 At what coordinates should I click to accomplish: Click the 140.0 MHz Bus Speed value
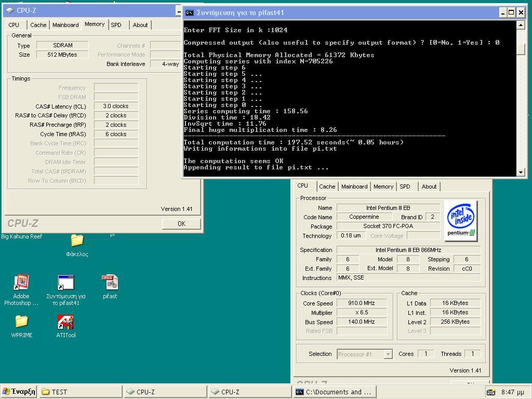pyautogui.click(x=362, y=322)
